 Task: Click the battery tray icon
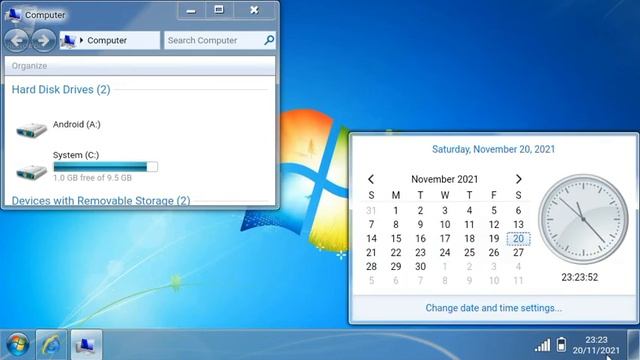(x=562, y=344)
